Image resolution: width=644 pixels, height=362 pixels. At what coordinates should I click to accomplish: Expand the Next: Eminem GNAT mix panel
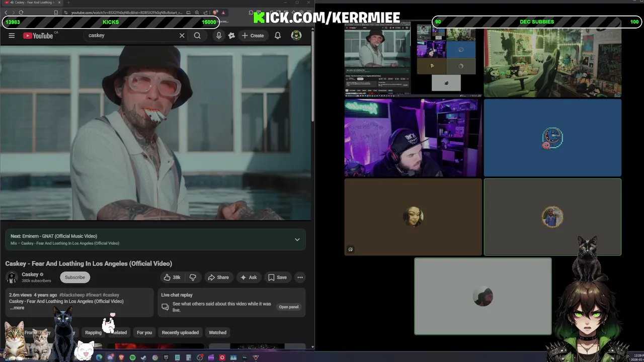[297, 239]
